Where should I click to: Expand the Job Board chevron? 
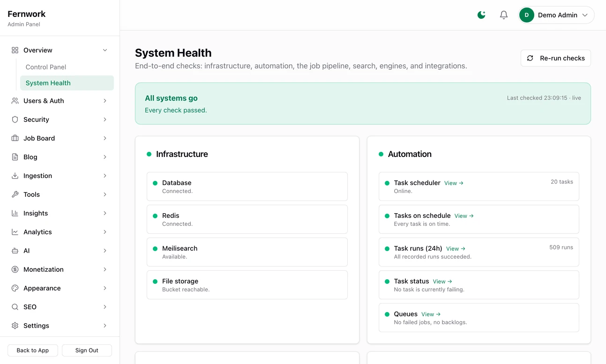tap(105, 138)
